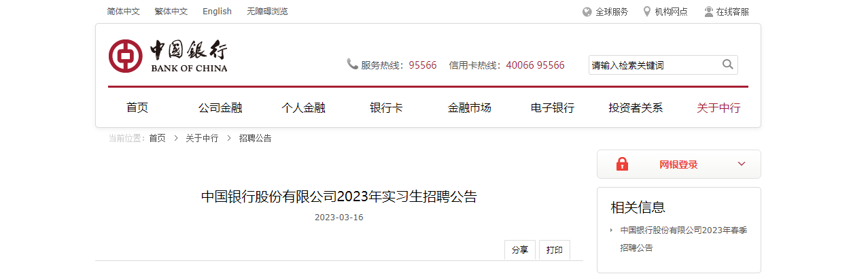Click the phone icon beside 服务热线
Screen dimensions: 868x276
click(x=352, y=64)
